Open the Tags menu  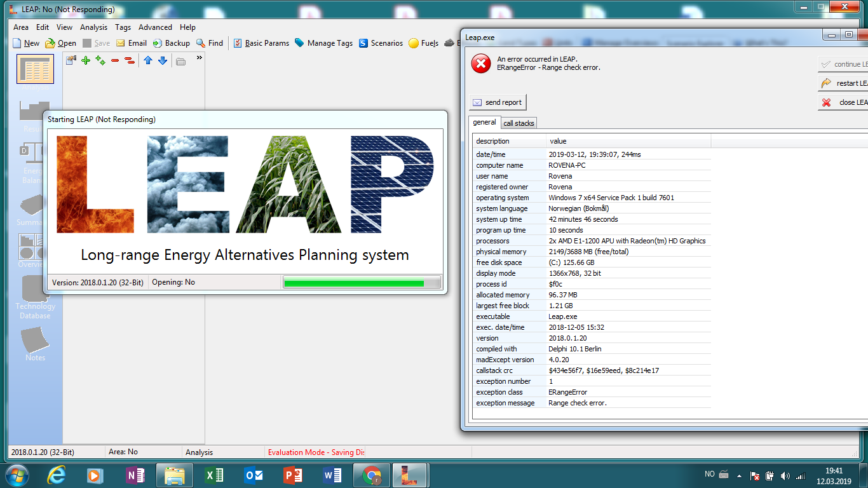pos(123,27)
